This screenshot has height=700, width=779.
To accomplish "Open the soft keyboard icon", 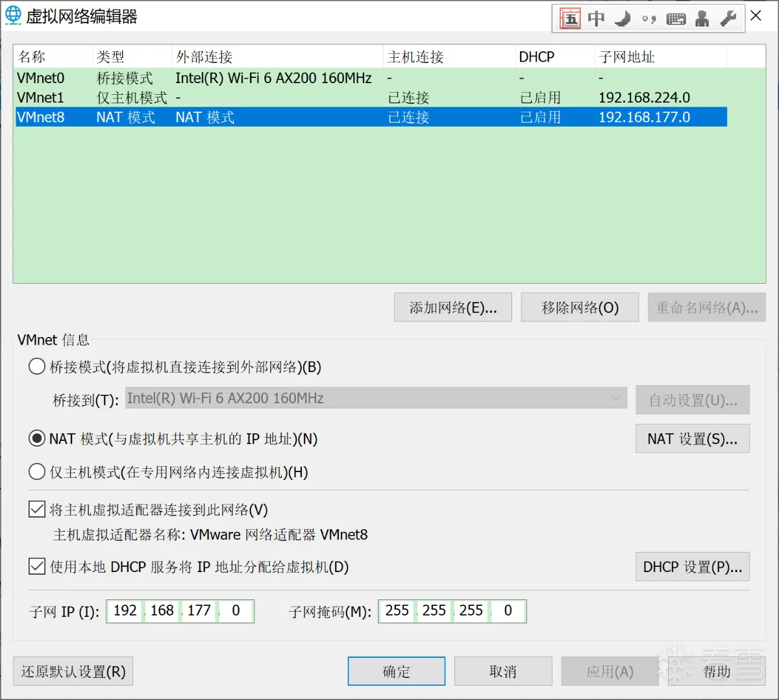I will 676,19.
